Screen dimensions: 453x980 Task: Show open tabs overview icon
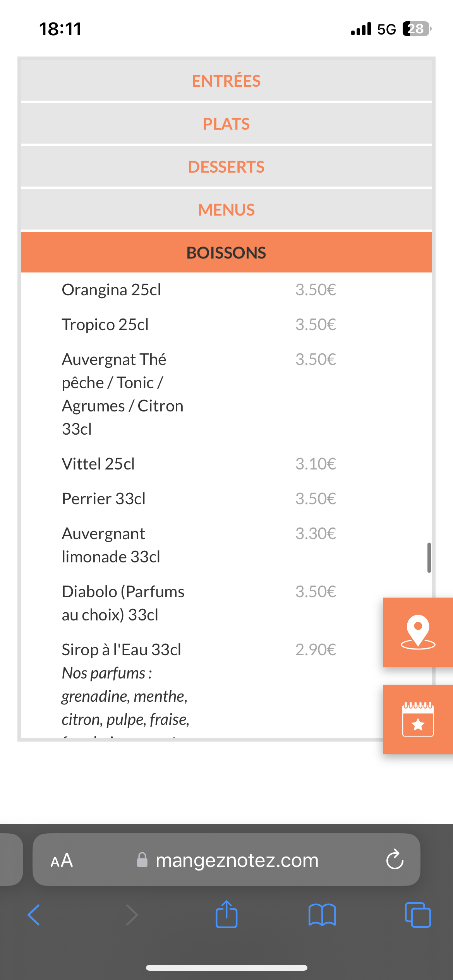coord(417,915)
